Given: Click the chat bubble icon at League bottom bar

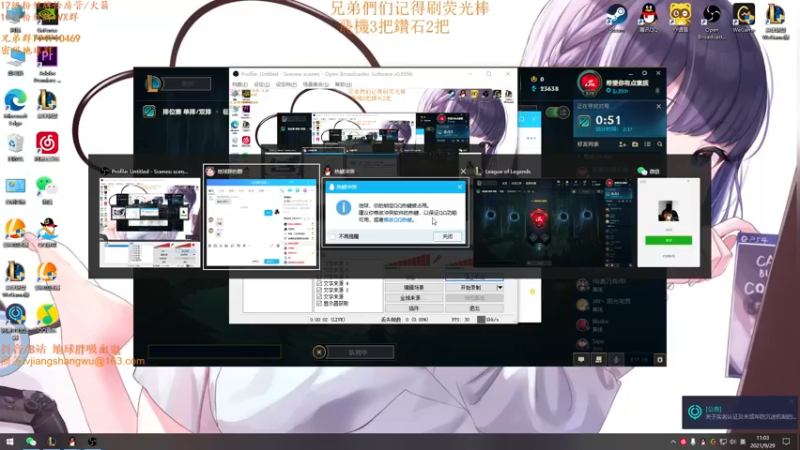Looking at the screenshot, I should (581, 360).
